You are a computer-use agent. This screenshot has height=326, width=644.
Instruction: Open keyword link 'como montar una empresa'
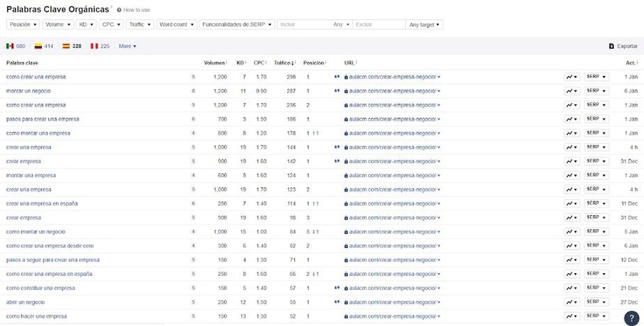tap(38, 133)
